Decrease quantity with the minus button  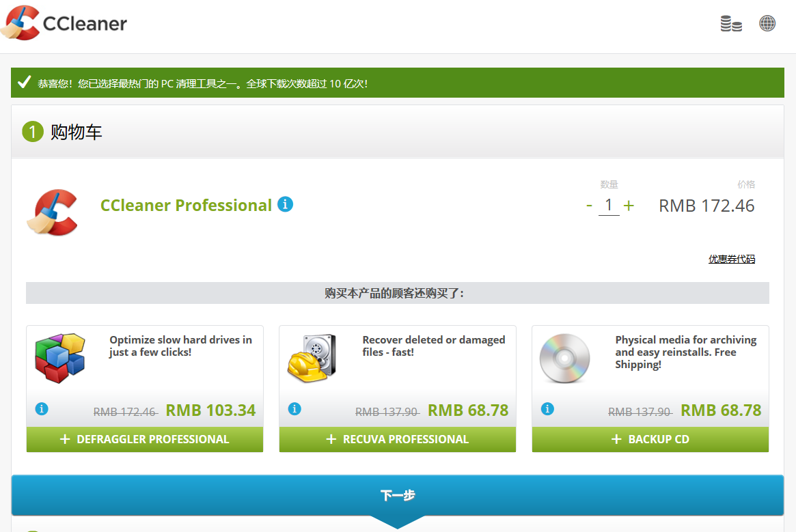[589, 206]
